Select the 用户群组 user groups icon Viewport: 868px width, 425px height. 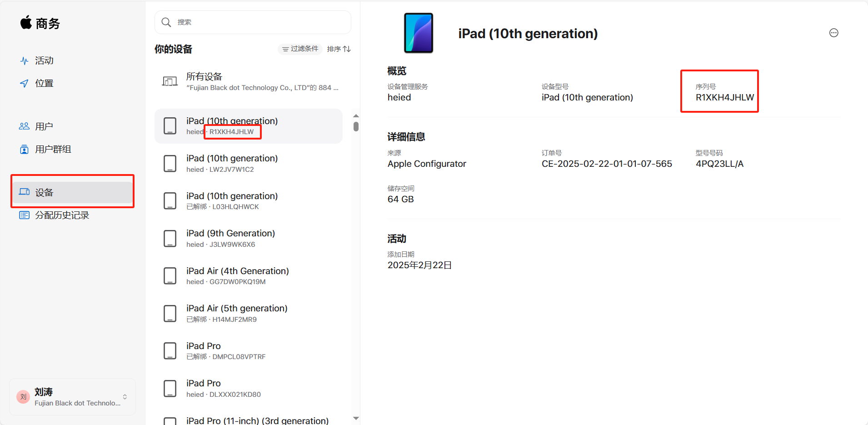click(24, 149)
